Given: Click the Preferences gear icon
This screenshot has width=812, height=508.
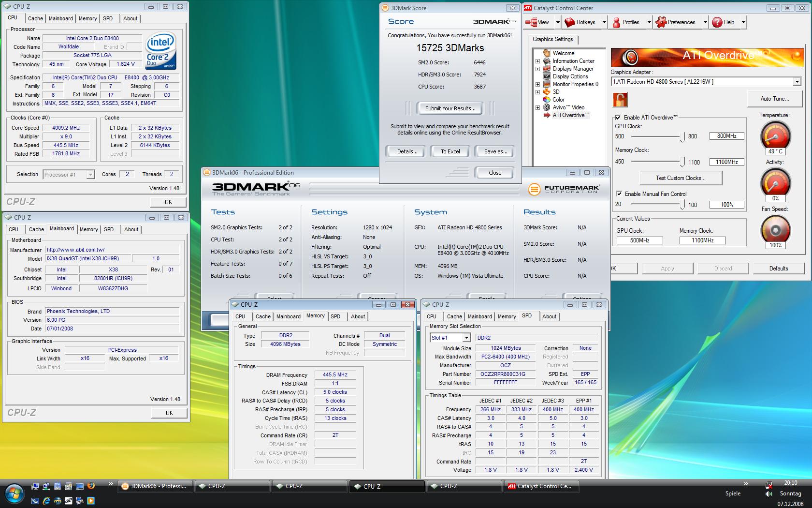Looking at the screenshot, I should pyautogui.click(x=661, y=22).
